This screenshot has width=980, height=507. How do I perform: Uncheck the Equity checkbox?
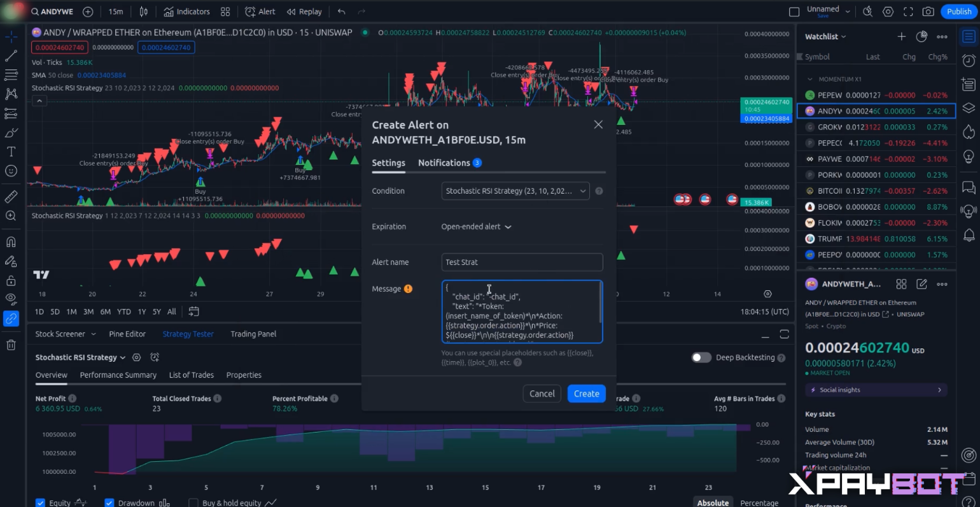coord(40,503)
